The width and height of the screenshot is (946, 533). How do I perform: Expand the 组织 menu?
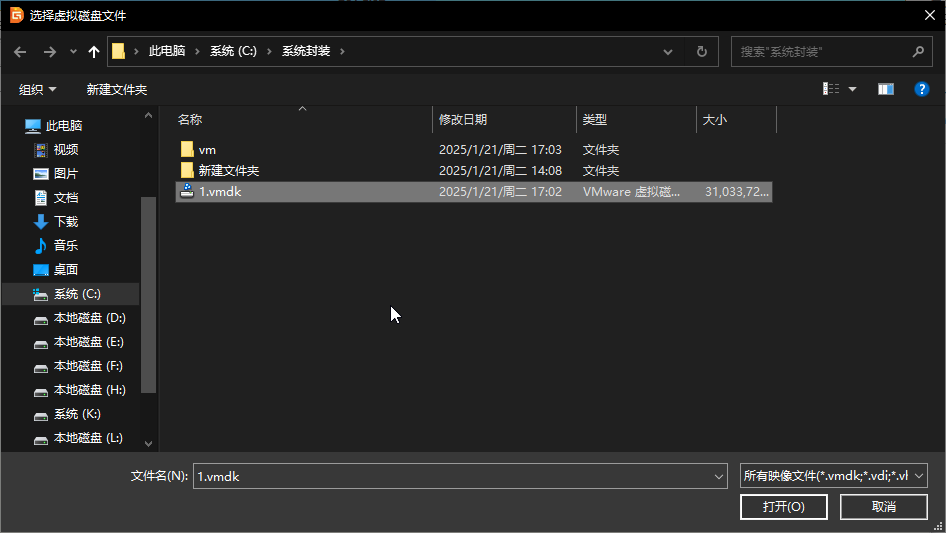point(38,90)
